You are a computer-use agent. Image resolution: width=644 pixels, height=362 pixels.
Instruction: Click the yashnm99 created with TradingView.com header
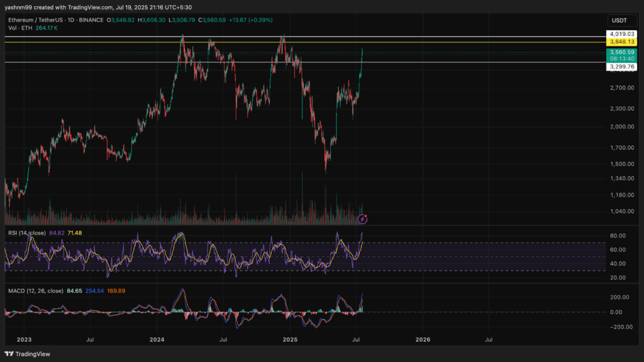98,8
